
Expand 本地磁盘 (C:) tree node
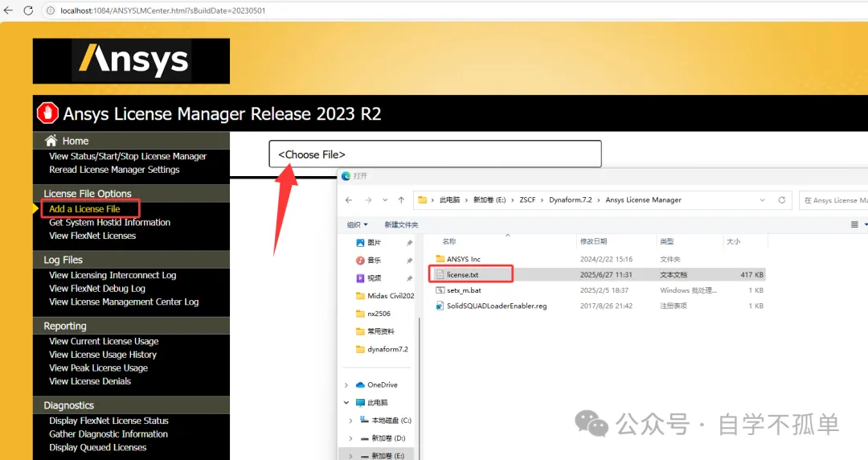(x=351, y=421)
